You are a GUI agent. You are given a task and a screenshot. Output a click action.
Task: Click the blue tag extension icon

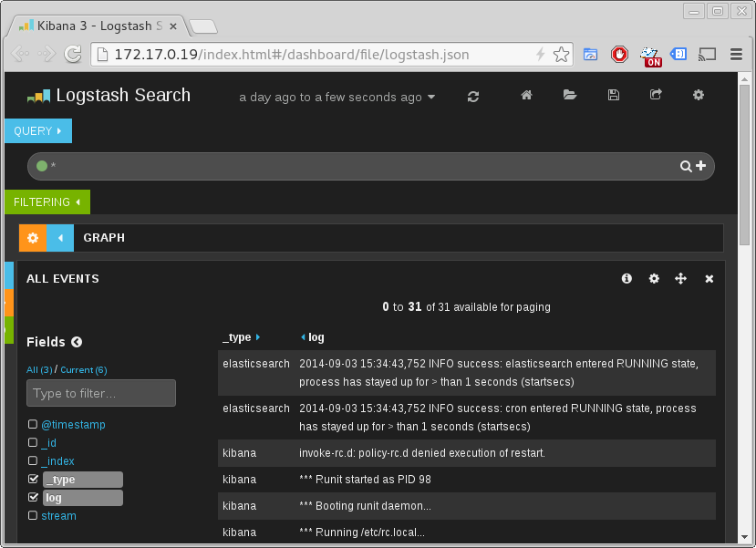coord(678,54)
